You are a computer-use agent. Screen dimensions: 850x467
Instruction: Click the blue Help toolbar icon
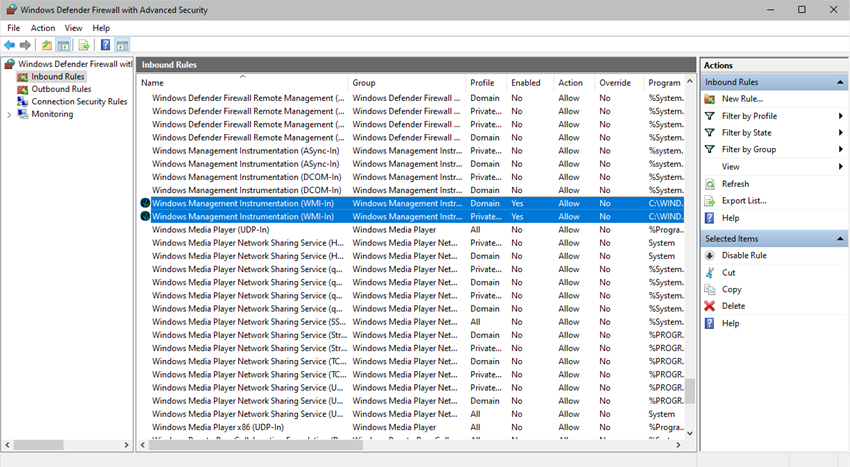click(105, 45)
